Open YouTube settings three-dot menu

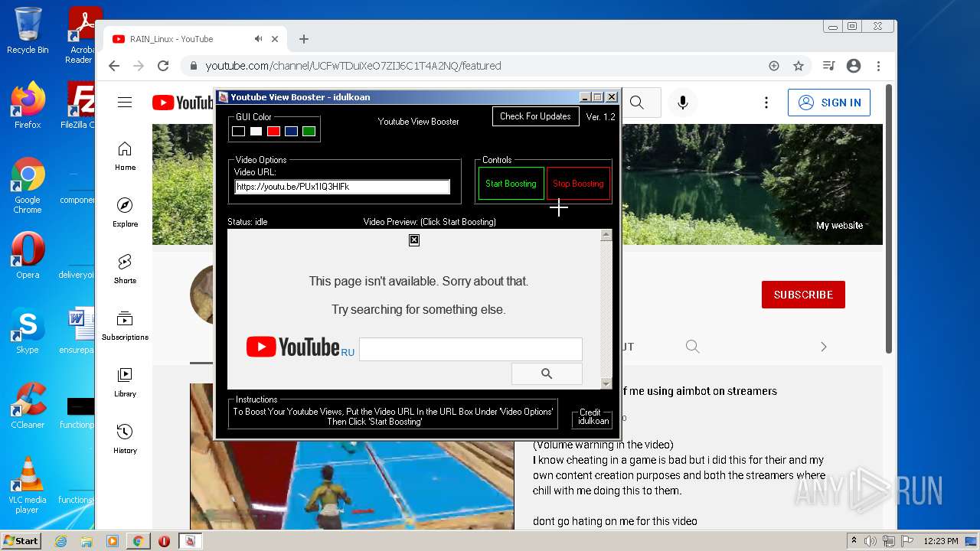766,103
